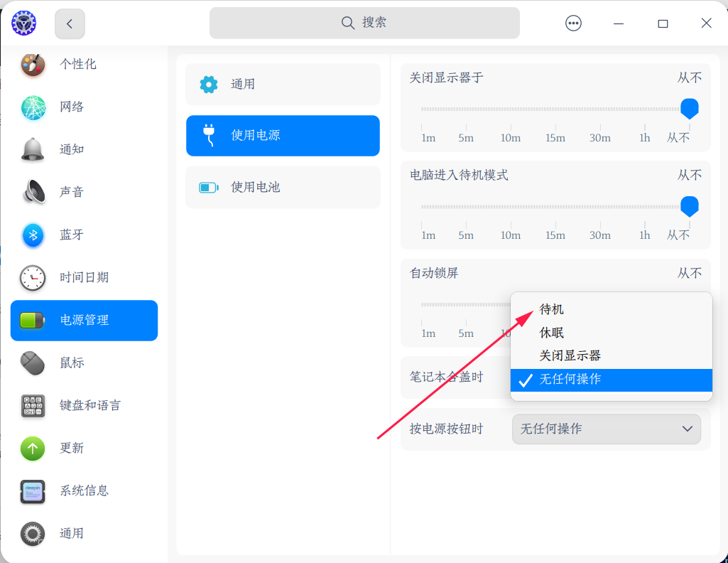Switch to the 使用电池 tab
The image size is (728, 563).
click(x=283, y=187)
